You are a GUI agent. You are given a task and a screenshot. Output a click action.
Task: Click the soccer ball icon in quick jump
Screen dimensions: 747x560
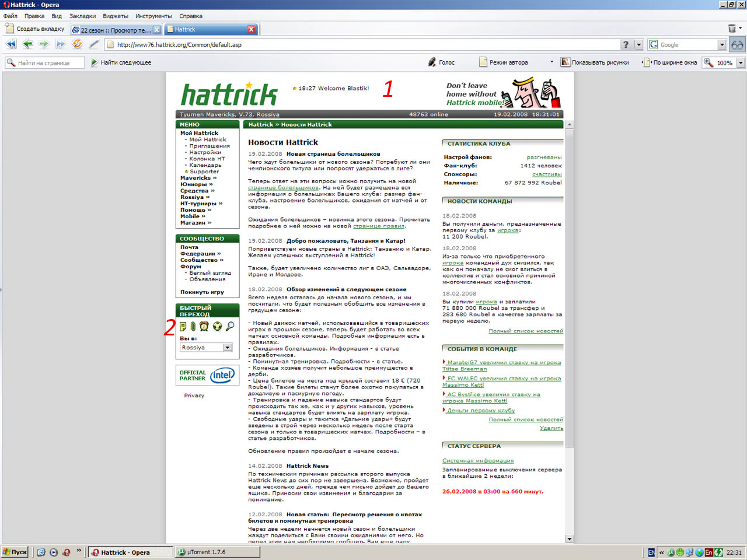tap(217, 326)
